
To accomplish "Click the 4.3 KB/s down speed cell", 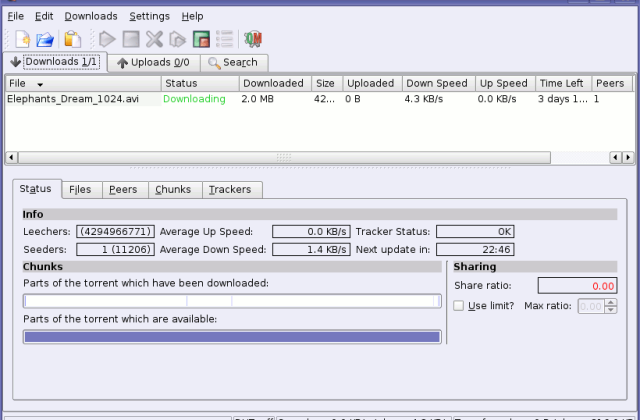I will pos(424,99).
